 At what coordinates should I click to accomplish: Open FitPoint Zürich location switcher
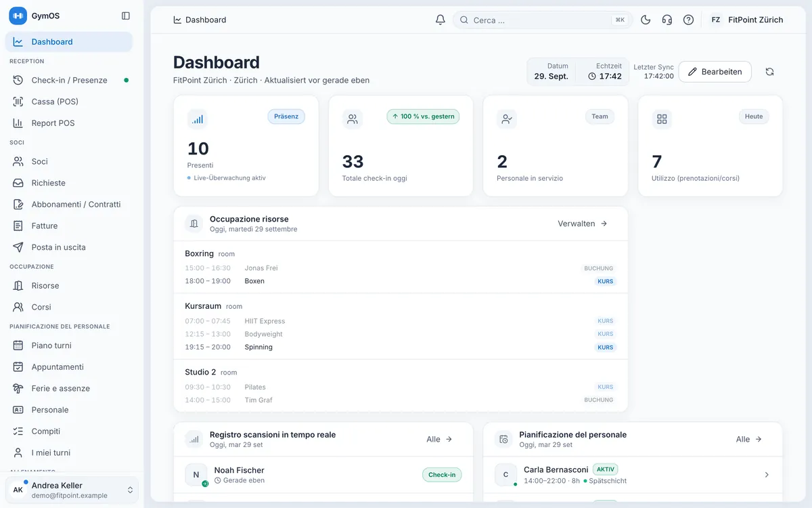[746, 20]
